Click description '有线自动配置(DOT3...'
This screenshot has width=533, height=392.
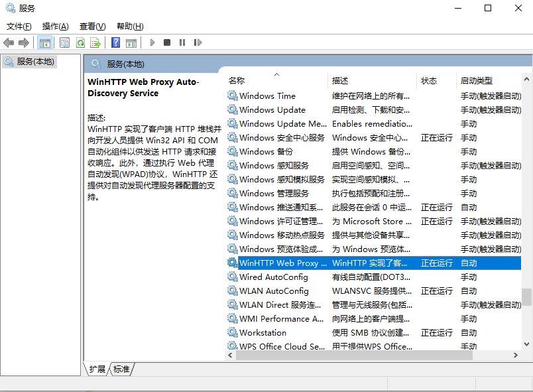[x=371, y=277]
